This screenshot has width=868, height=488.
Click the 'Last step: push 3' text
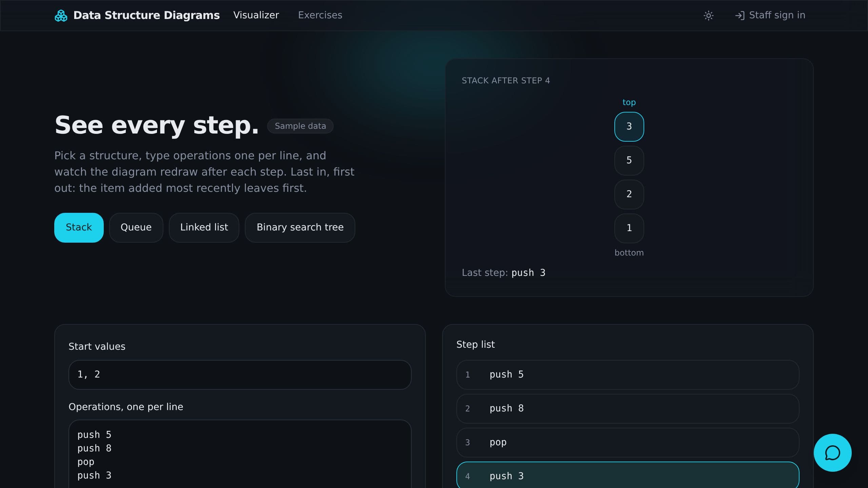(x=504, y=273)
